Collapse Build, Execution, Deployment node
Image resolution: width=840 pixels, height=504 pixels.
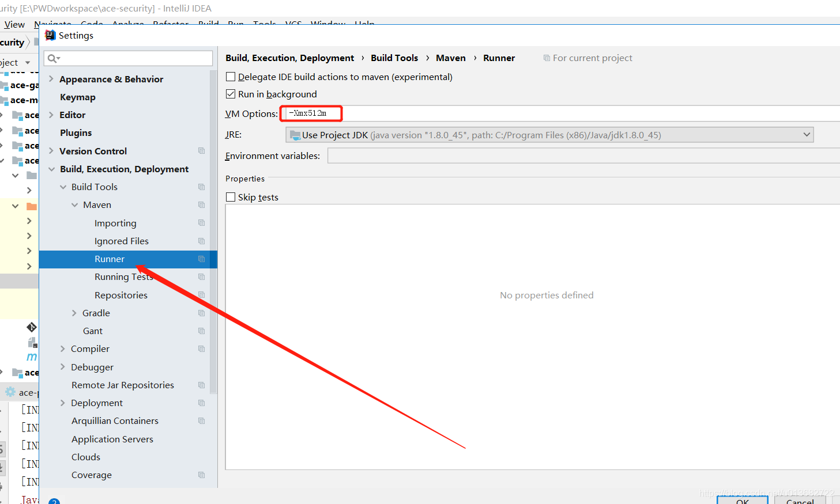(51, 169)
